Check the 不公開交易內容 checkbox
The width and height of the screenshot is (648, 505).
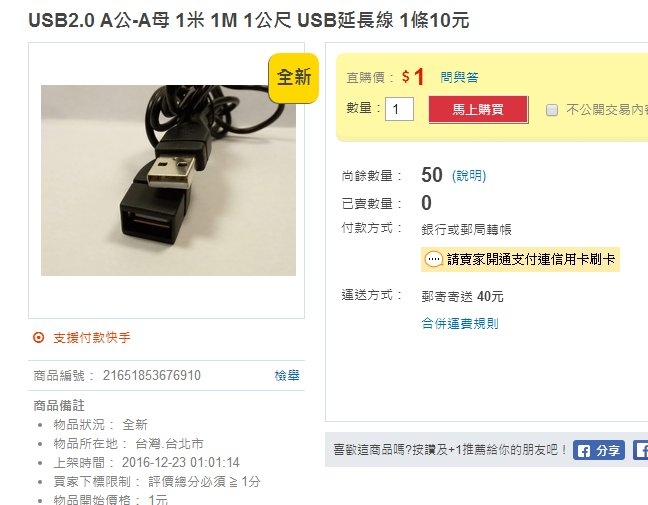coord(552,110)
